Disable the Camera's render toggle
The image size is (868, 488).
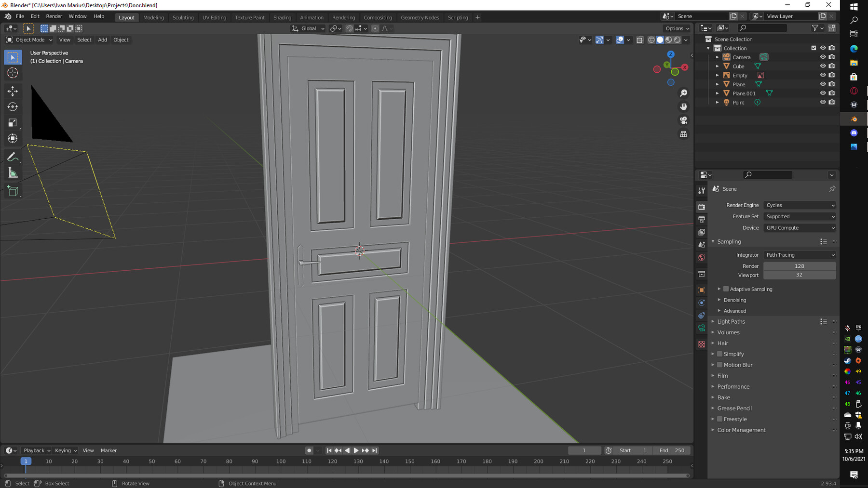tap(831, 57)
